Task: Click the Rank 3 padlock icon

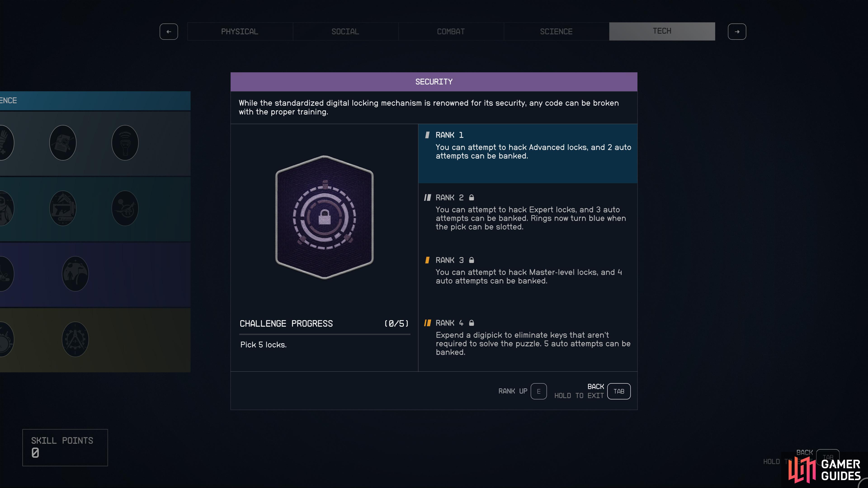Action: [x=471, y=260]
